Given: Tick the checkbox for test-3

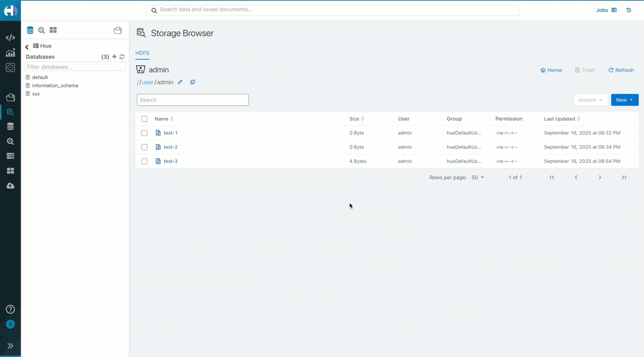Looking at the screenshot, I should (x=144, y=161).
